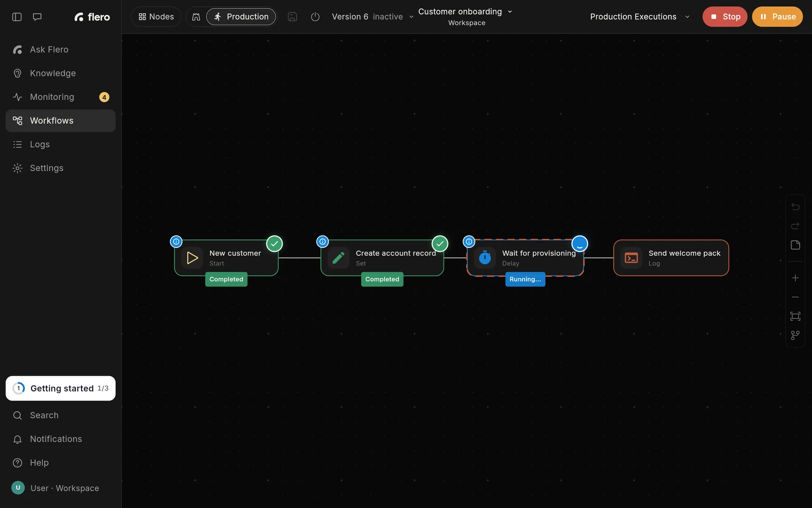The height and width of the screenshot is (508, 812).
Task: Stop the running execution
Action: [725, 17]
